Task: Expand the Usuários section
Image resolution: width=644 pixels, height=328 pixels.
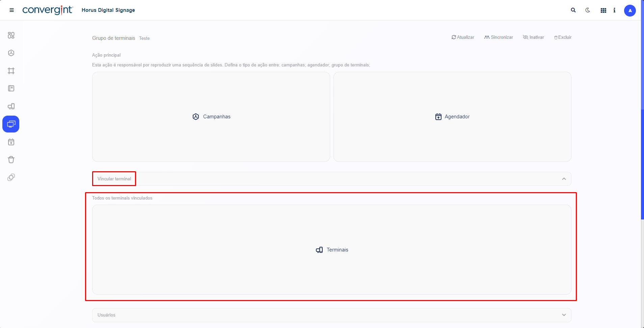Action: pos(564,315)
